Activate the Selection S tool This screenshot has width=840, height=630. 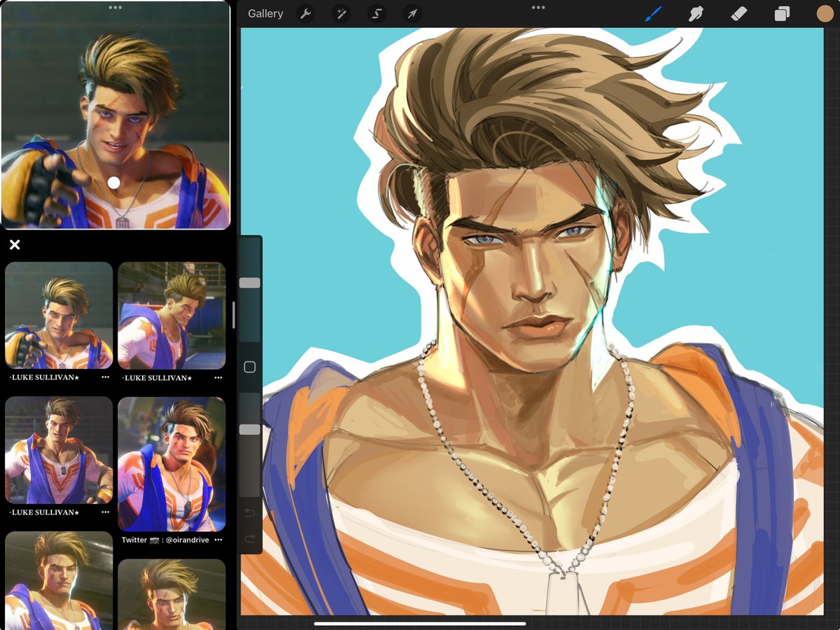tap(377, 13)
